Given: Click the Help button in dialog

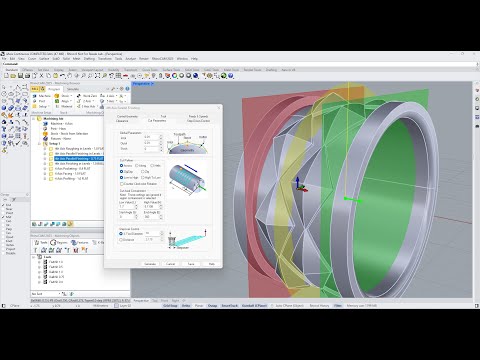Looking at the screenshot, I should click(x=212, y=264).
